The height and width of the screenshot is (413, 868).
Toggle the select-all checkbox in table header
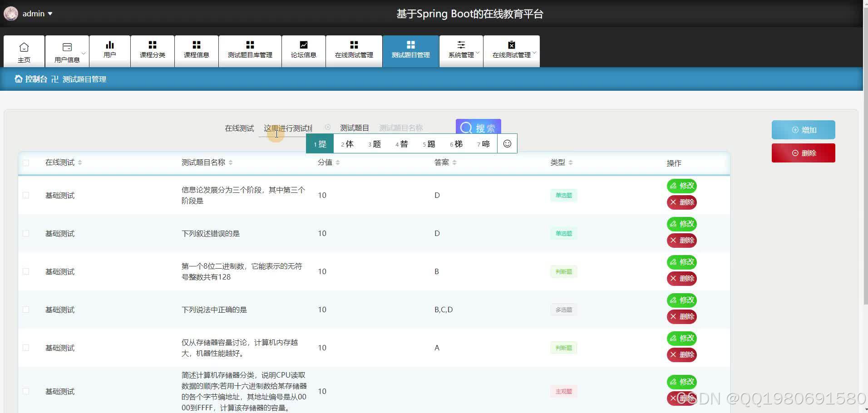[26, 162]
